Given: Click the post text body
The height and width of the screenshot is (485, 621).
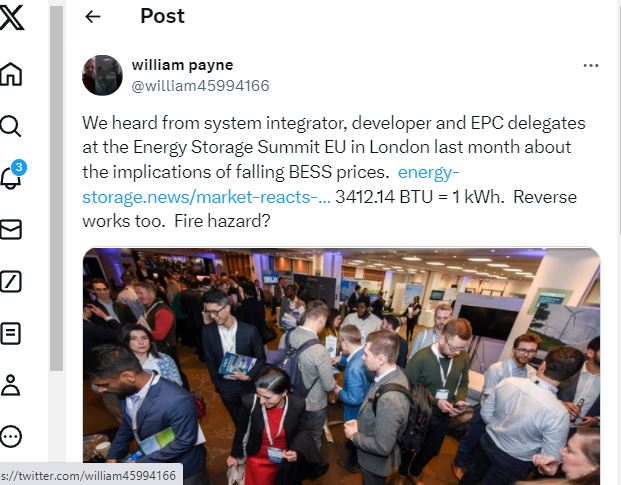Looking at the screenshot, I should click(x=333, y=172).
